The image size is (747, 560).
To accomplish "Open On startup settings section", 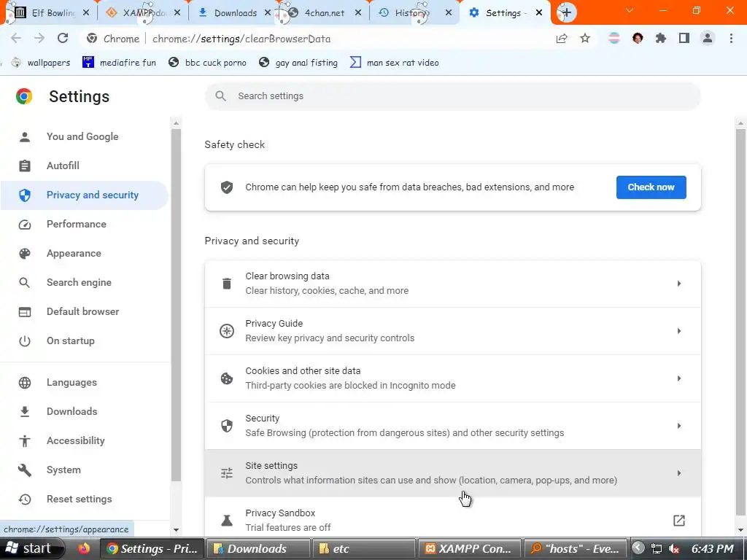I will click(84, 341).
